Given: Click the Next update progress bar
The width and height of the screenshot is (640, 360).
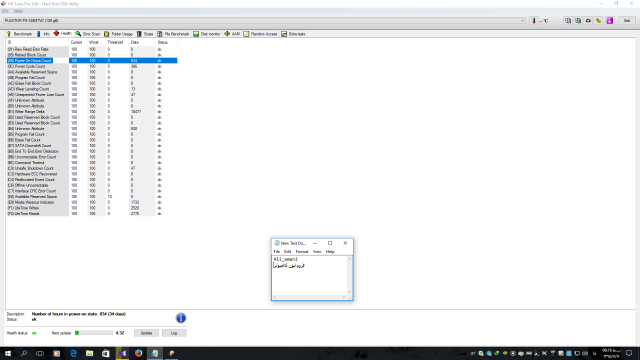Looking at the screenshot, I should pyautogui.click(x=93, y=333).
